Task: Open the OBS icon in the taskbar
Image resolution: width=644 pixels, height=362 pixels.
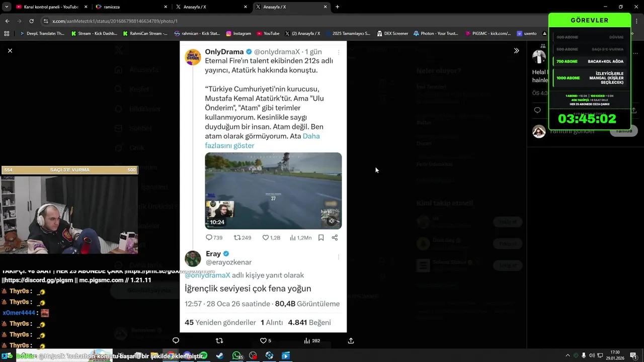Action: 253,355
